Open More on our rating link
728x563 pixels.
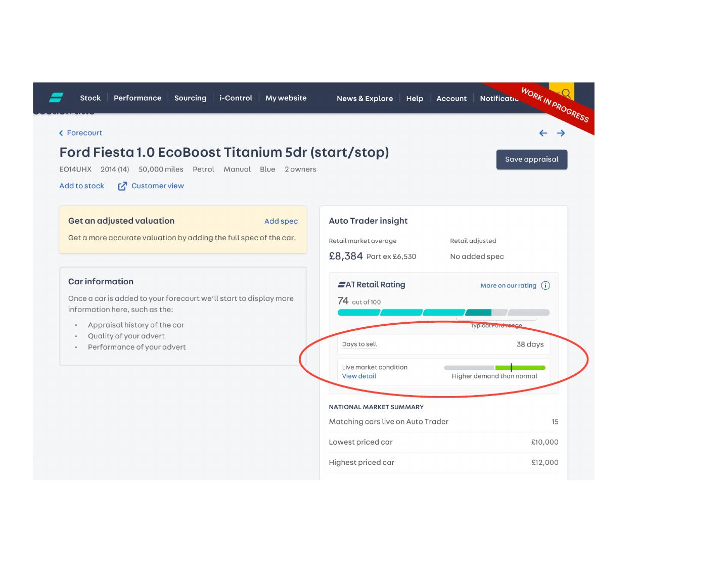tap(508, 285)
